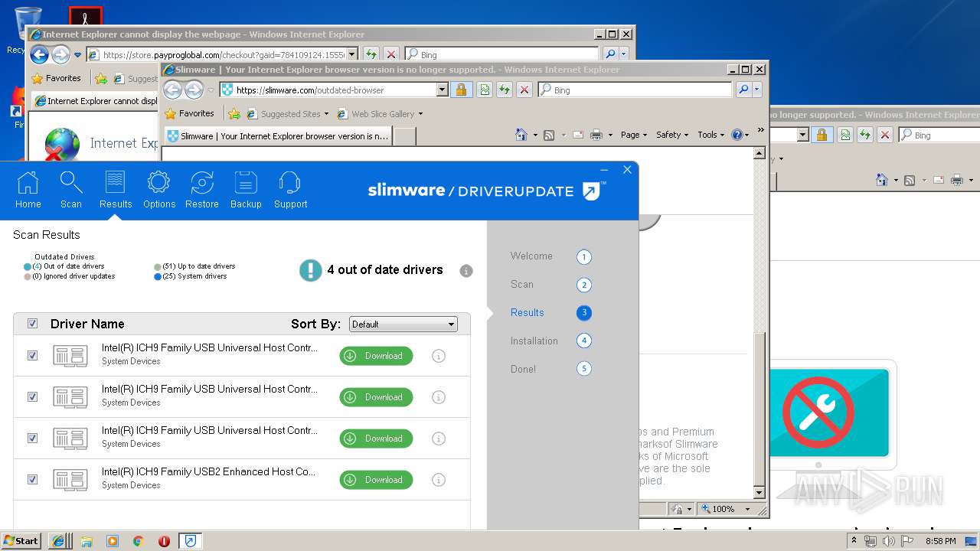Uncheck the second Intel ICH9 USB Universal driver
Screen dimensions: 980x551
pyautogui.click(x=32, y=397)
